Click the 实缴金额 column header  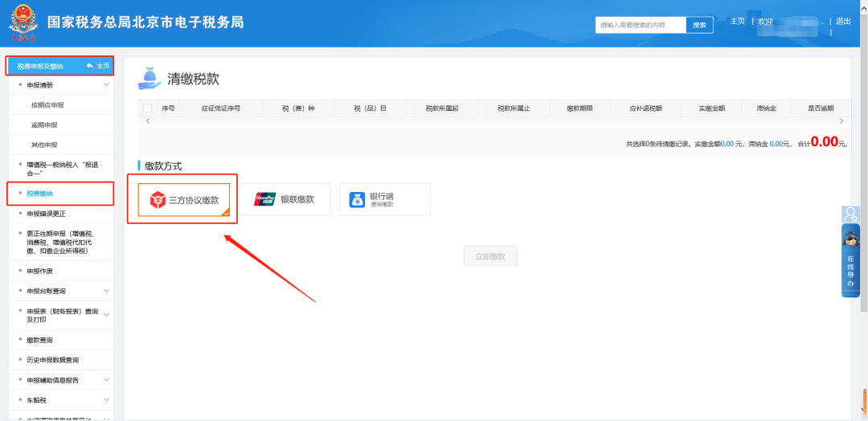(x=712, y=108)
